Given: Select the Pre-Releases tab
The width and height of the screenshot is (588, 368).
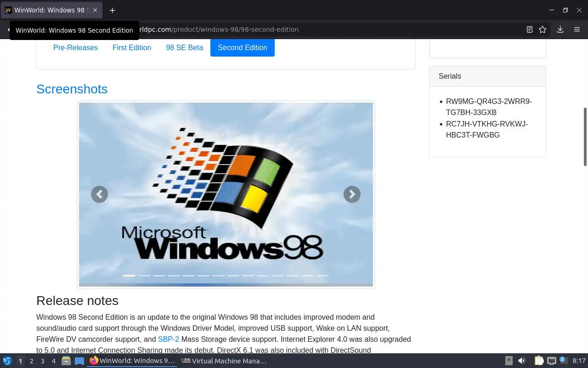Looking at the screenshot, I should [75, 47].
